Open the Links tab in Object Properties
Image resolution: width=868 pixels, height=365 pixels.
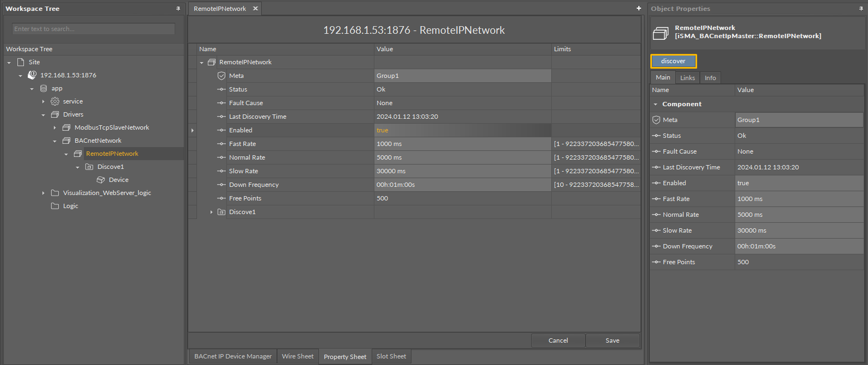tap(687, 78)
